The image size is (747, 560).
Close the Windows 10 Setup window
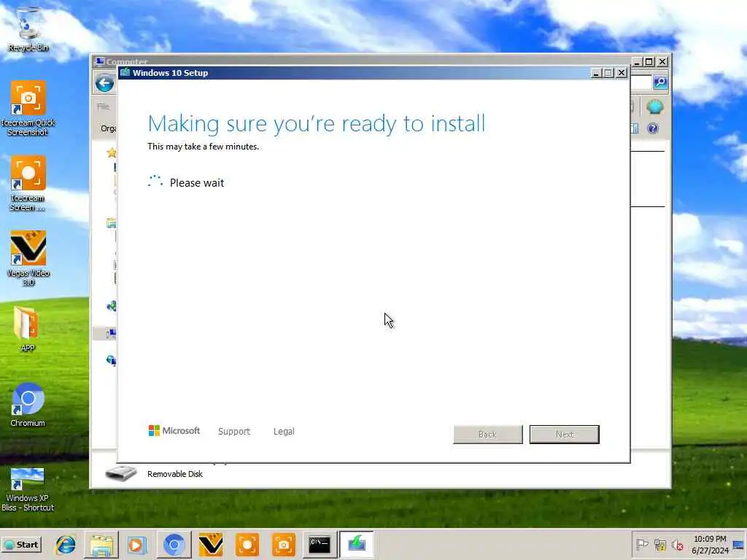pos(622,73)
